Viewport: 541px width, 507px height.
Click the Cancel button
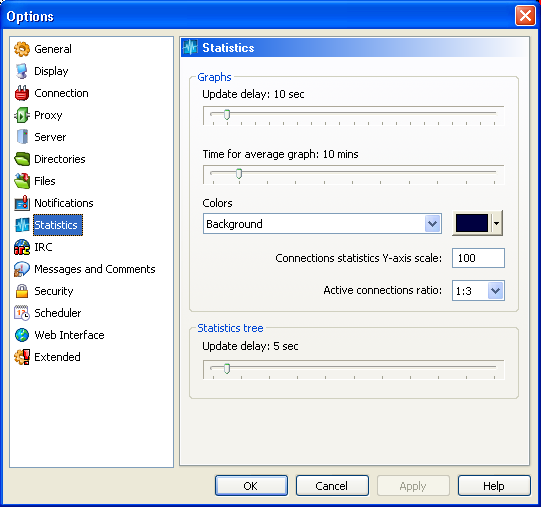point(332,486)
